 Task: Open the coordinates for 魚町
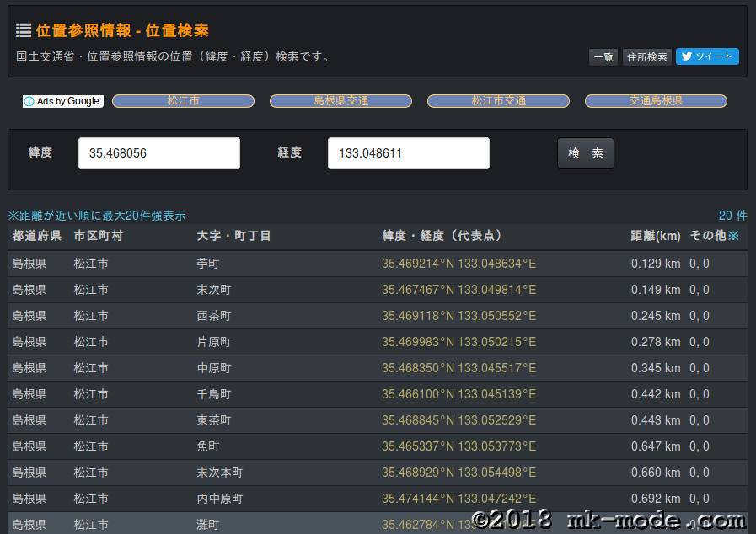(458, 446)
